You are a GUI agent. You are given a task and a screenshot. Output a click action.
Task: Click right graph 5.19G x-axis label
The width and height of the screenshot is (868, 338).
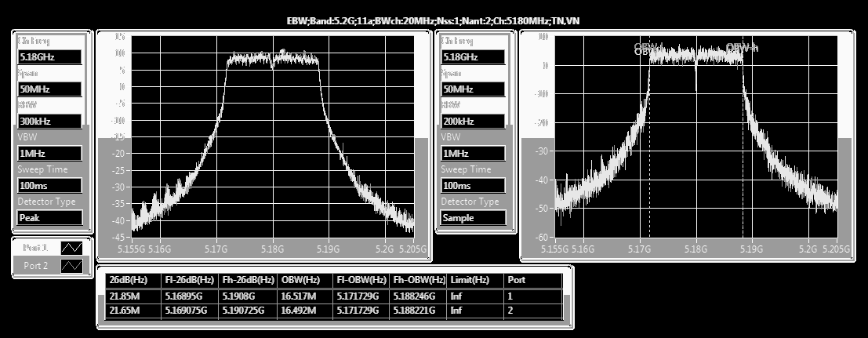(x=752, y=249)
